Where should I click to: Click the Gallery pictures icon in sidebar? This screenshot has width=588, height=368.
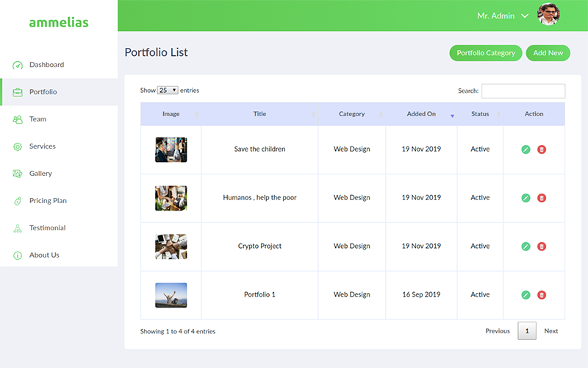coord(18,174)
